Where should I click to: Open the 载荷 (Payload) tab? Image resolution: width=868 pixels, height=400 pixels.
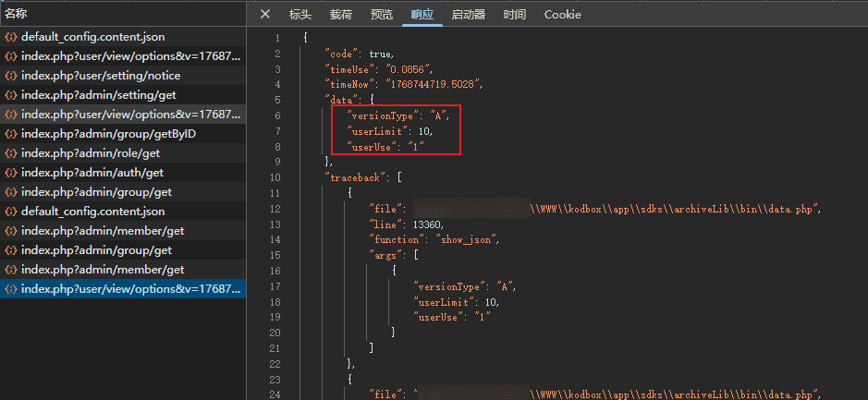click(340, 14)
